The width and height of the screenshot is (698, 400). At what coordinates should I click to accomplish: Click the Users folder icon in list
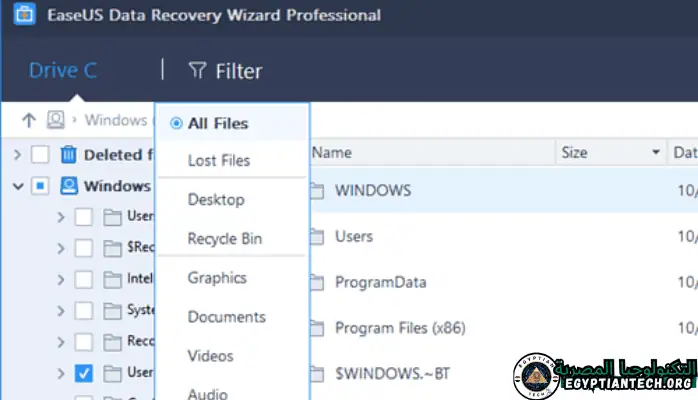tap(318, 237)
